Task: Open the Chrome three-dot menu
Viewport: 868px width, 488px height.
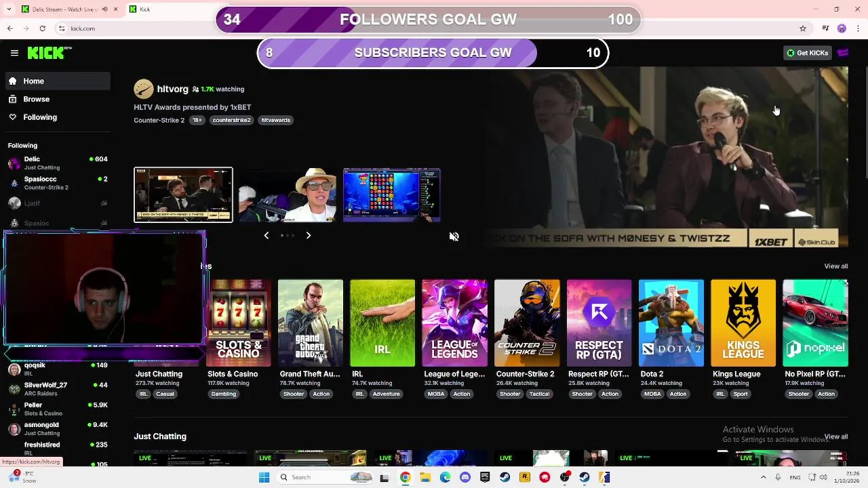Action: click(x=858, y=28)
